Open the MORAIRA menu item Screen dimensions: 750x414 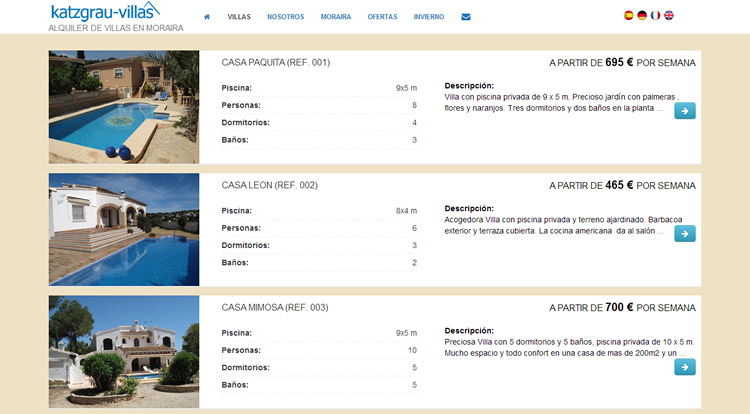pos(336,17)
